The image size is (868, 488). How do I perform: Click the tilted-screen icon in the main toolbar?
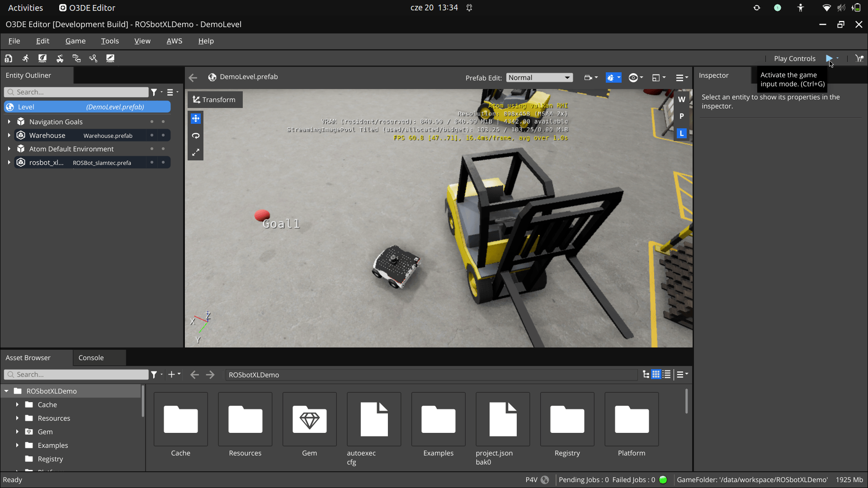coord(42,58)
